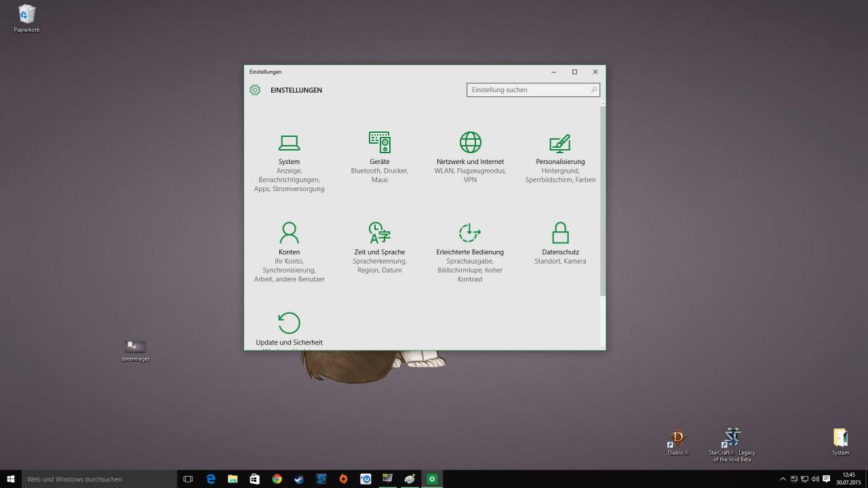868x488 pixels.
Task: Minimize the Einstellungen window
Action: pyautogui.click(x=553, y=72)
